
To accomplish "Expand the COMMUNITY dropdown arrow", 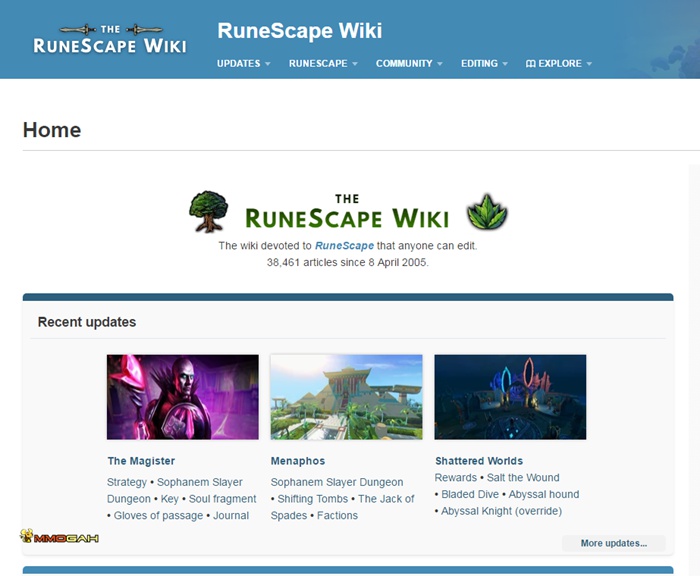I will 440,64.
